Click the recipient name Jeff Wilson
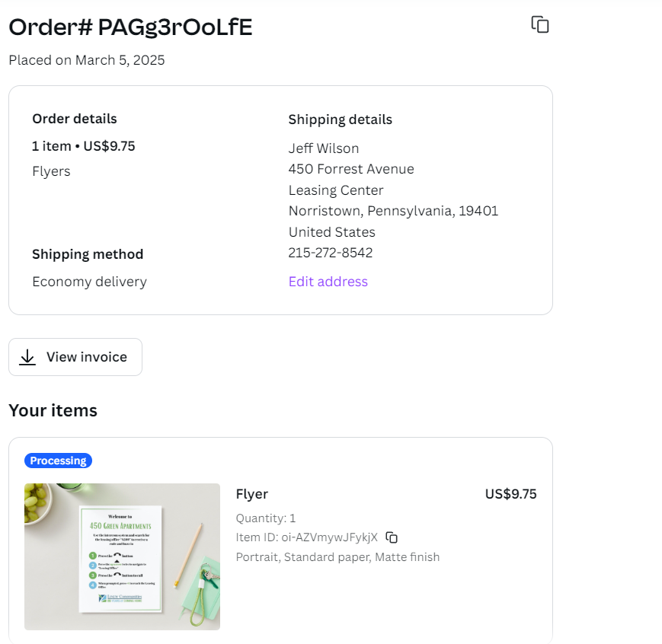The image size is (662, 644). [324, 148]
